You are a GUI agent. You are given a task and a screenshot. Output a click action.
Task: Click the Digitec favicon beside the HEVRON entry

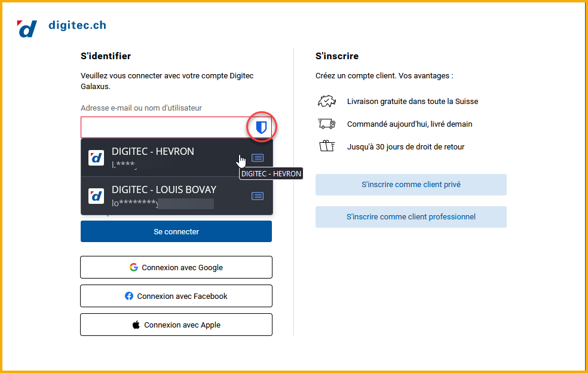96,158
